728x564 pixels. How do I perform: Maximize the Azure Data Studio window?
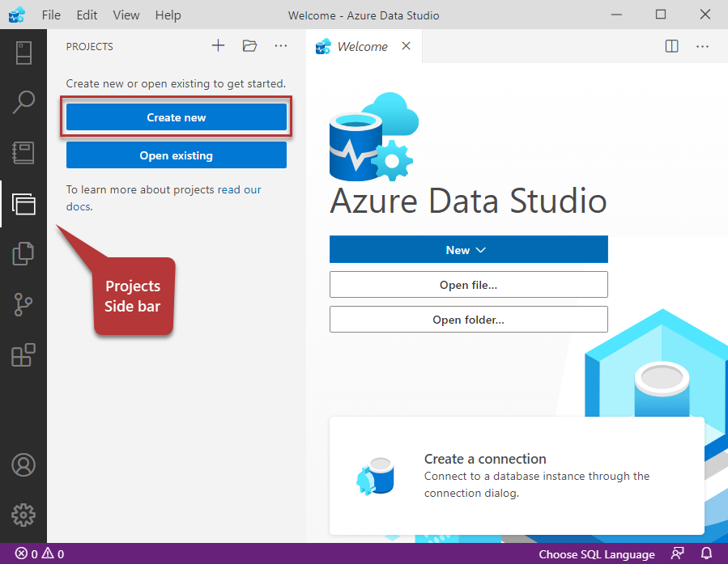tap(661, 15)
